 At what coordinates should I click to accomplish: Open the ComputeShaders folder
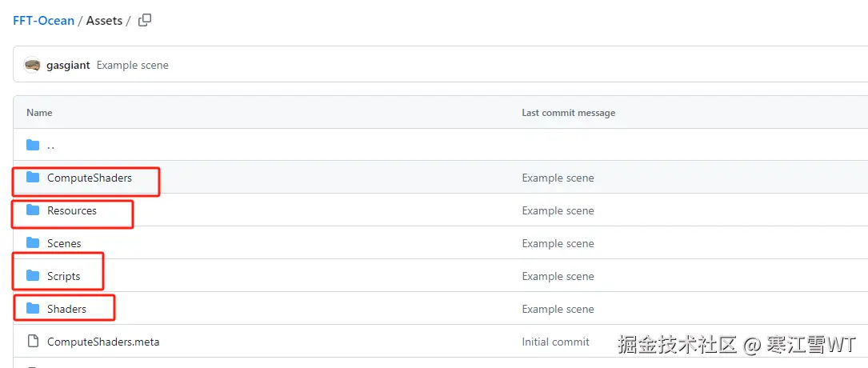(x=90, y=178)
